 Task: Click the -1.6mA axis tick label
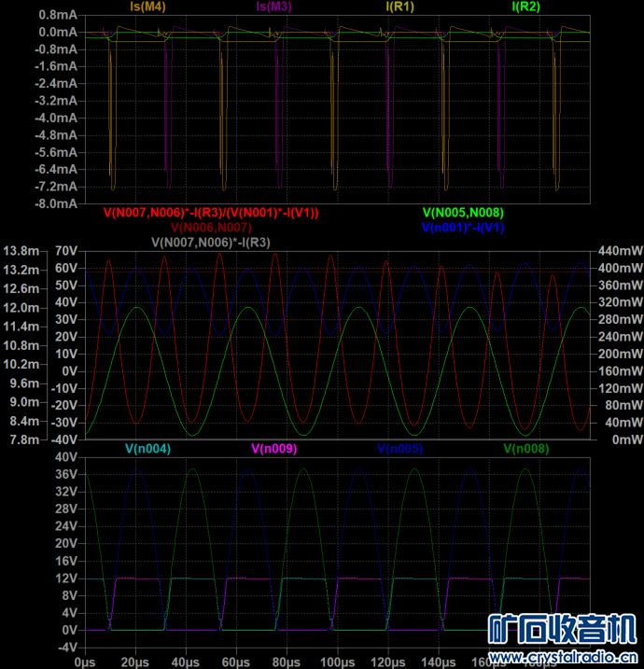pyautogui.click(x=56, y=66)
